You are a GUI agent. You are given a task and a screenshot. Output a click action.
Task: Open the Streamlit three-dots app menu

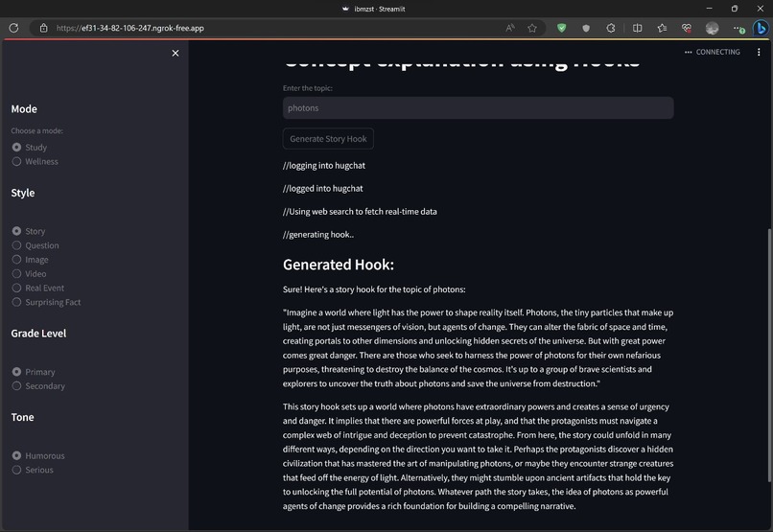(x=759, y=52)
